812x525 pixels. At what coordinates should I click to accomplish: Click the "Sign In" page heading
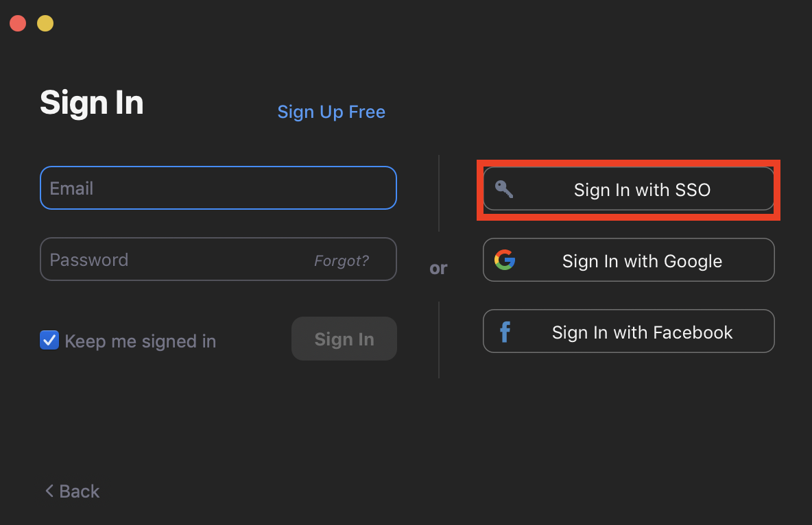point(92,103)
